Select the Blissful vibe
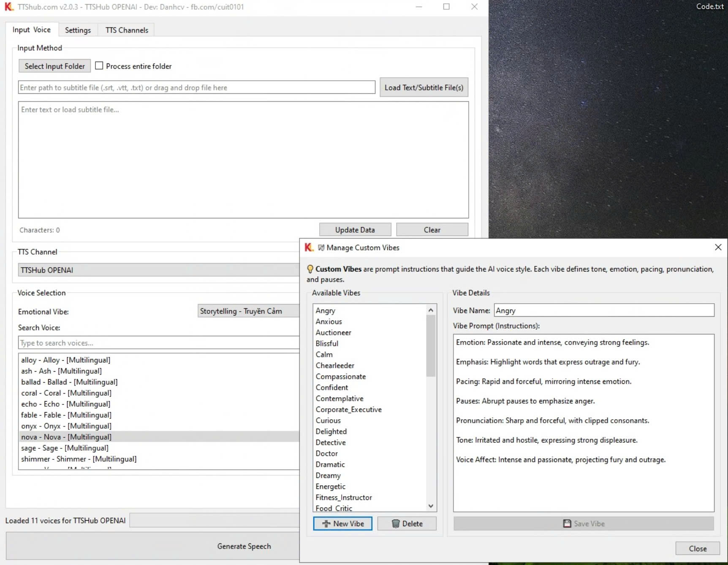Image resolution: width=728 pixels, height=565 pixels. point(370,343)
